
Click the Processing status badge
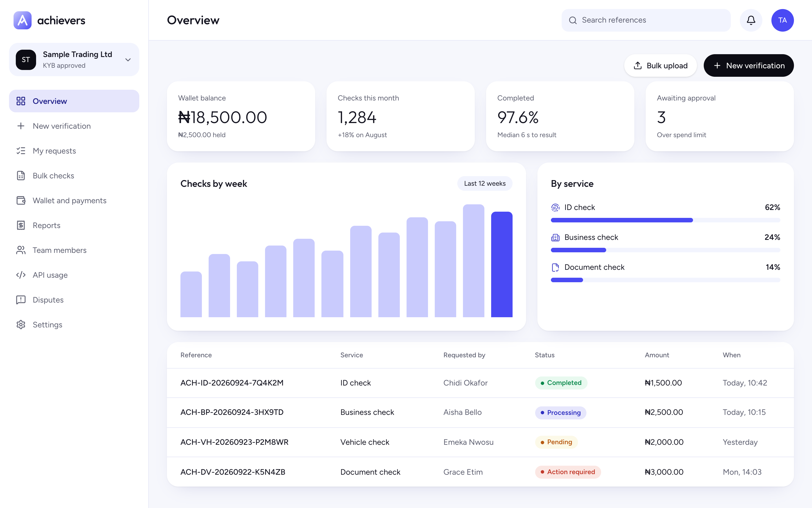(560, 413)
